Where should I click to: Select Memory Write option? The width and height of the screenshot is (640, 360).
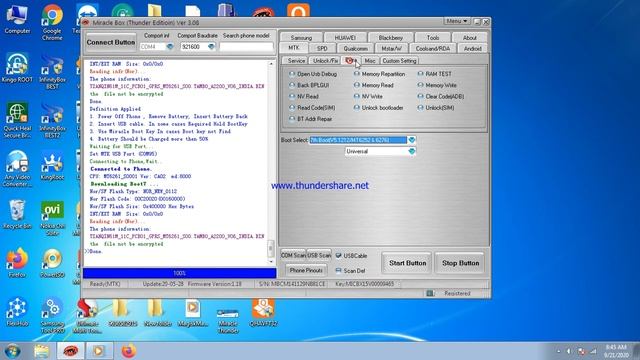pyautogui.click(x=437, y=85)
